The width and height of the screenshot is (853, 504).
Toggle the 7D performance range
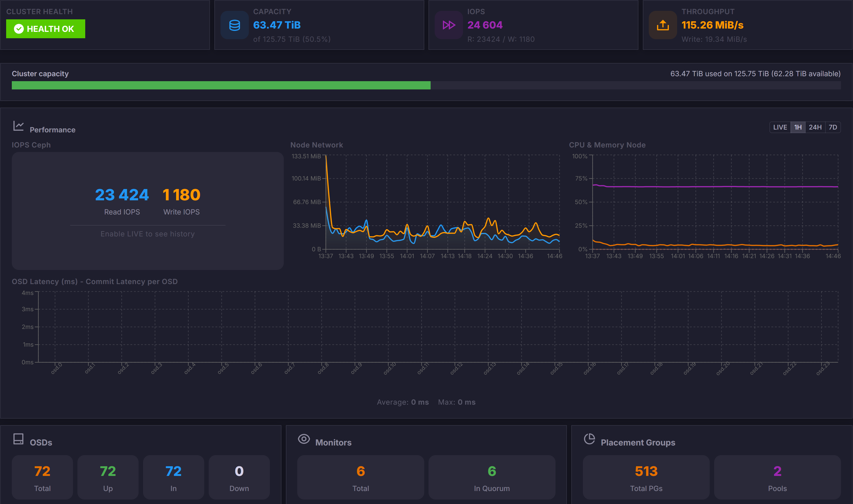833,127
